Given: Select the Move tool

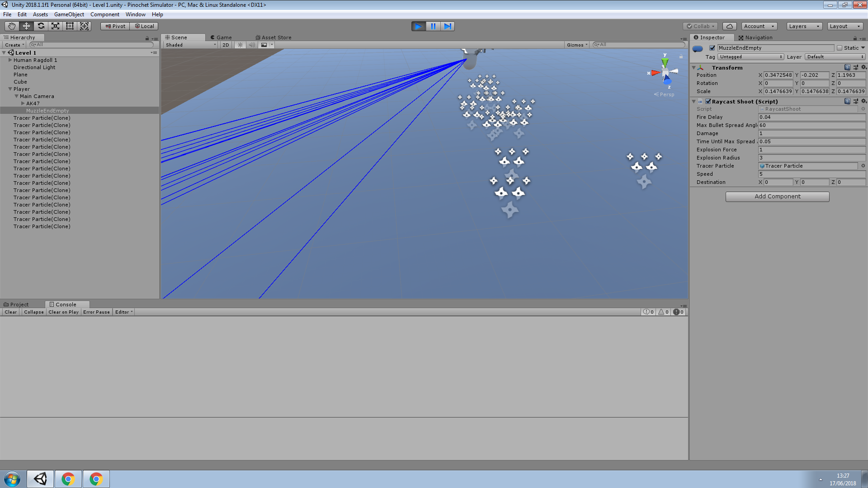Looking at the screenshot, I should click(26, 26).
